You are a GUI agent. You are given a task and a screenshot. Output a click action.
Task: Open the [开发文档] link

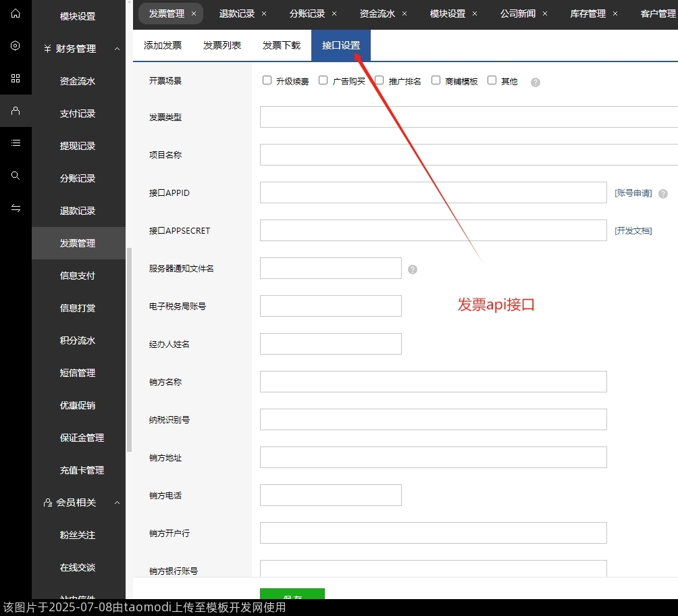[635, 230]
